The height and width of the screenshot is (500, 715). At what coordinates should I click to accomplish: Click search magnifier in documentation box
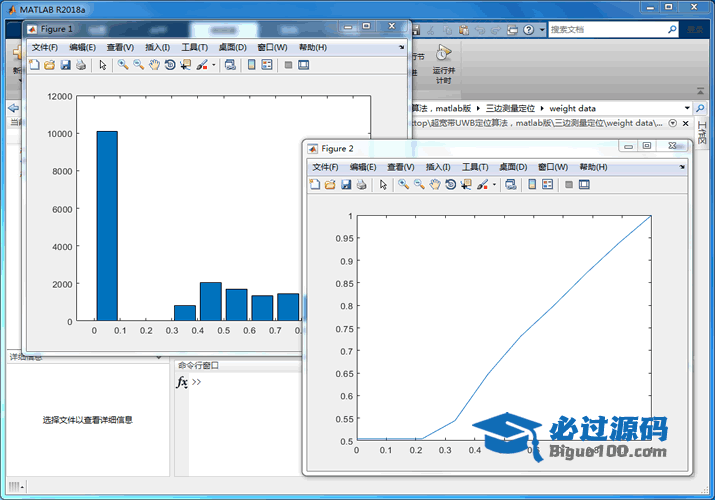point(672,30)
